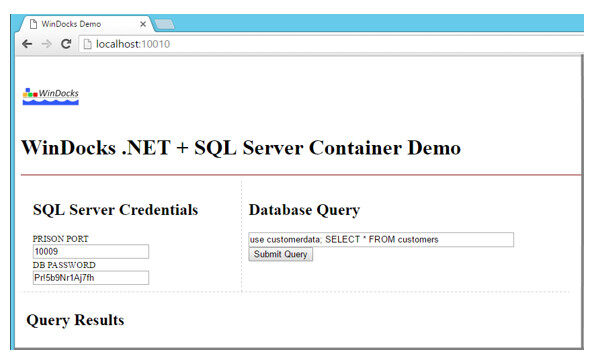Click the Query Results heading

(x=75, y=320)
